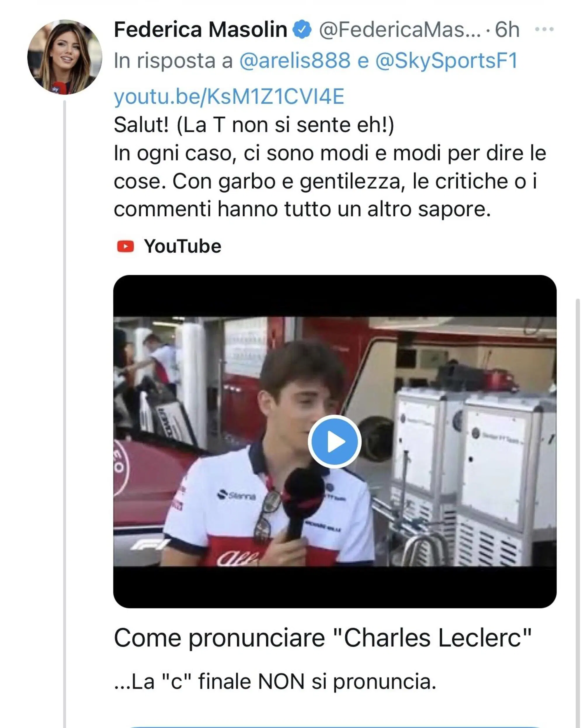Screen dimensions: 584x728
Task: Open the three-dot tweet options menu
Action: coord(544,30)
